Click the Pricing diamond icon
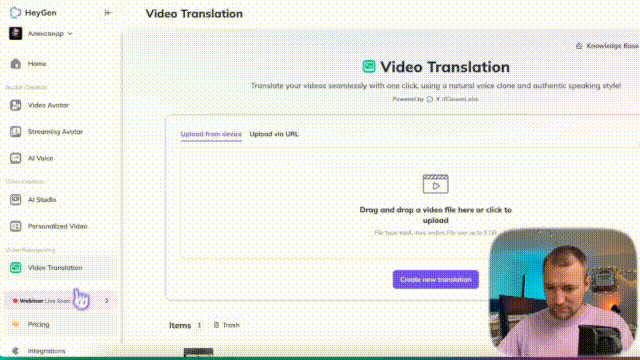640x360 pixels. tap(16, 324)
